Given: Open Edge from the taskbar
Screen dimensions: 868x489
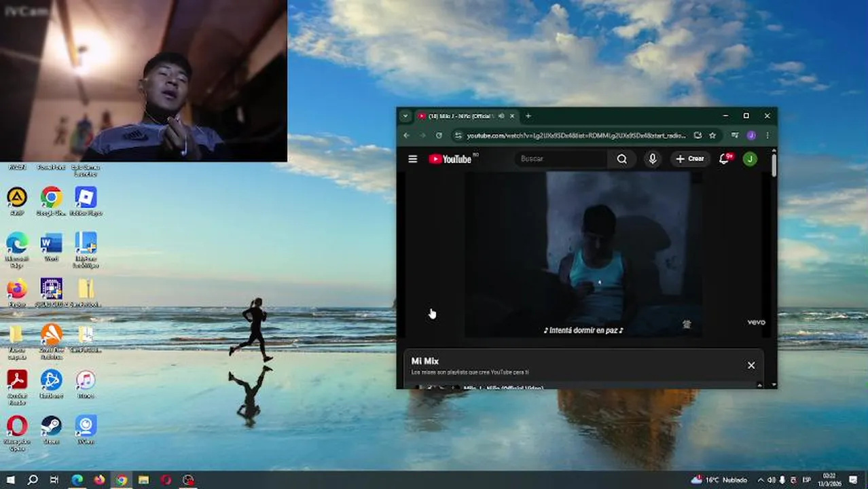Looking at the screenshot, I should click(x=77, y=480).
